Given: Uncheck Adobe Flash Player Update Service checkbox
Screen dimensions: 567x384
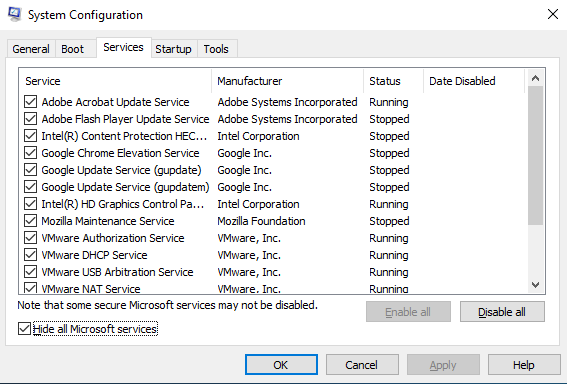Looking at the screenshot, I should click(30, 119).
